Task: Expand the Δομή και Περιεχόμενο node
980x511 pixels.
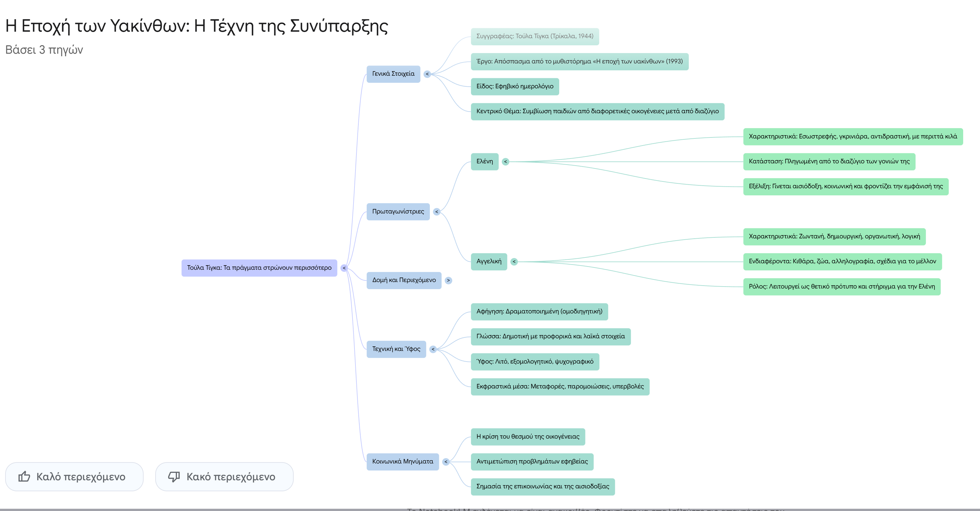Action: tap(448, 280)
